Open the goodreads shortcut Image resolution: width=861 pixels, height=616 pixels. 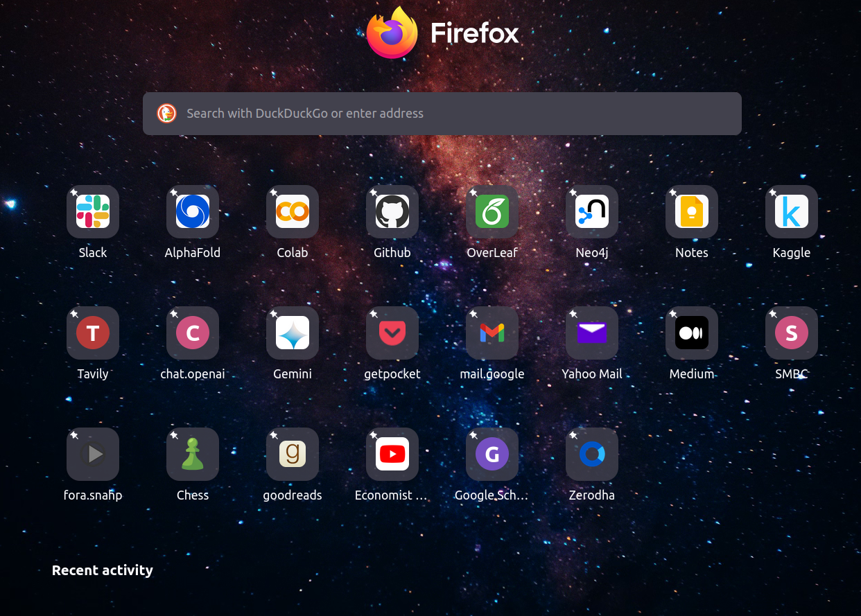tap(293, 455)
